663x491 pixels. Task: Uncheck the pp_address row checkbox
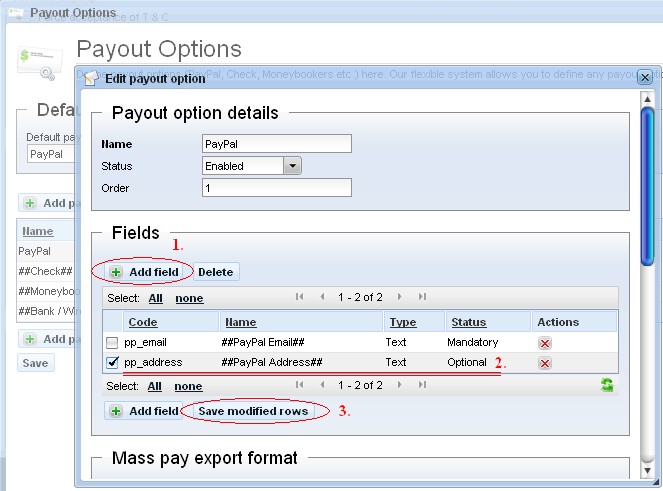pos(112,362)
